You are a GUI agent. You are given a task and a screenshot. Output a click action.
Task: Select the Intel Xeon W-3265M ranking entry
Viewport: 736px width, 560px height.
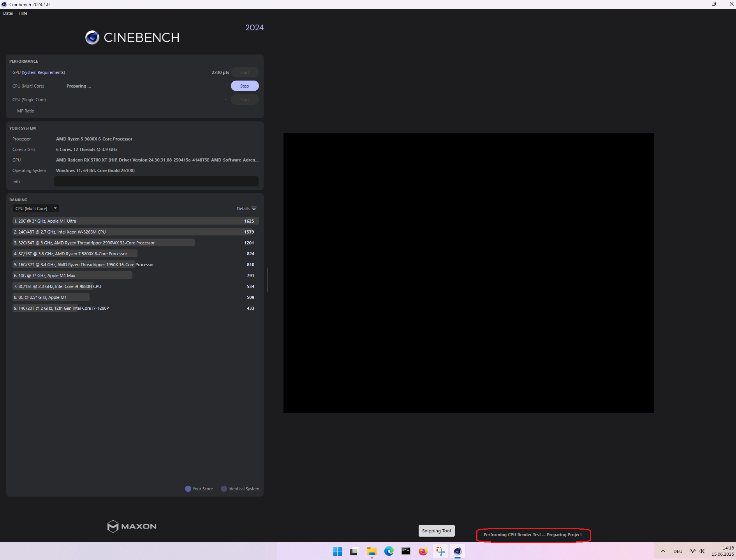point(136,232)
